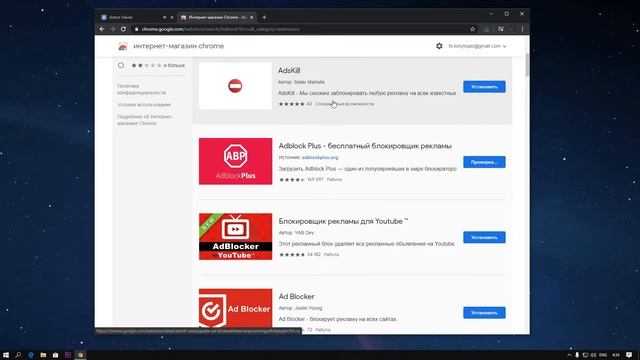
Task: Open Chrome Web Store settings gear
Action: (x=439, y=46)
